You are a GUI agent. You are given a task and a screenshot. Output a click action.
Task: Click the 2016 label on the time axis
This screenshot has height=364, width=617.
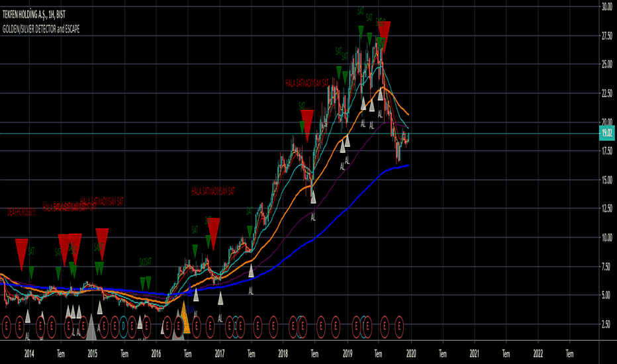156,354
